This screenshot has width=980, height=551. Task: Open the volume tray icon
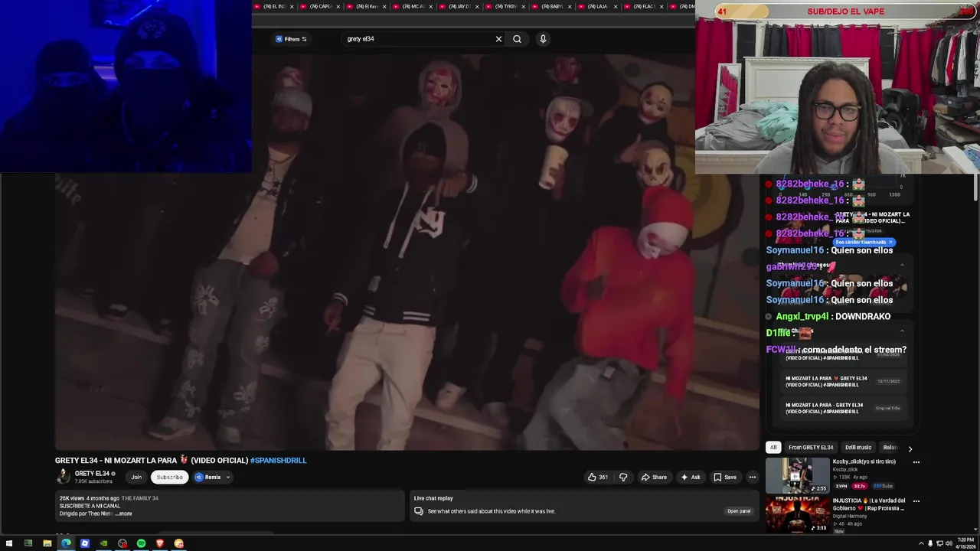tap(949, 543)
